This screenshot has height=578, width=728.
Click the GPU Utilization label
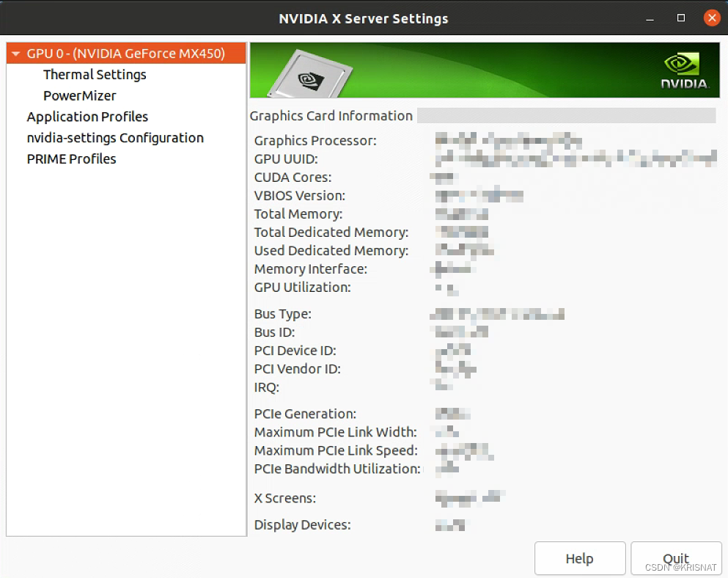point(302,287)
